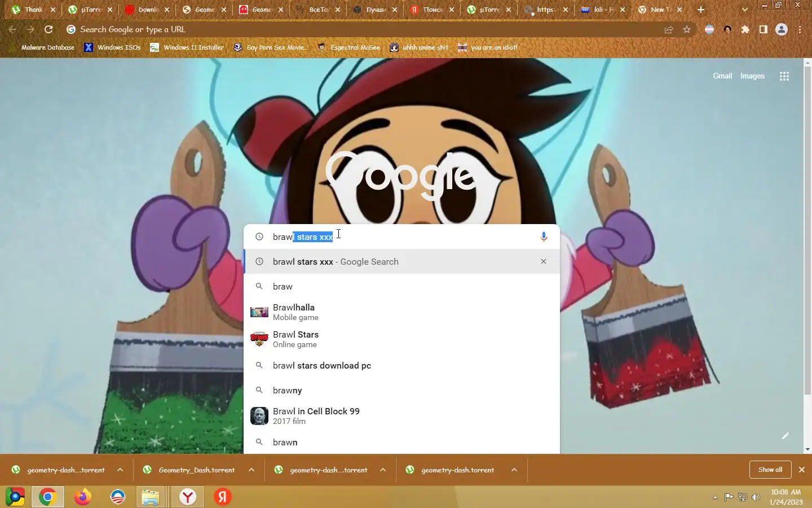Remove the brawl stars xxx history suggestion
Viewport: 812px width, 508px height.
click(544, 261)
